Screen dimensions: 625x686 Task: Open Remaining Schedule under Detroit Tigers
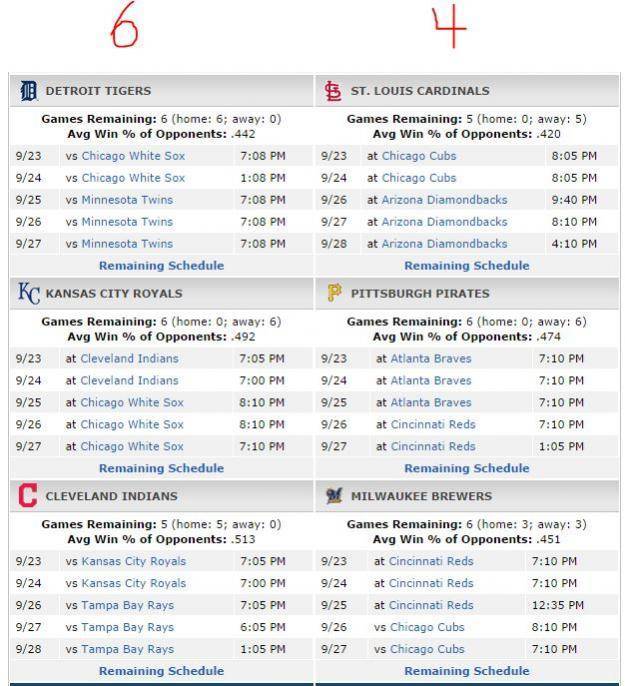pyautogui.click(x=161, y=266)
